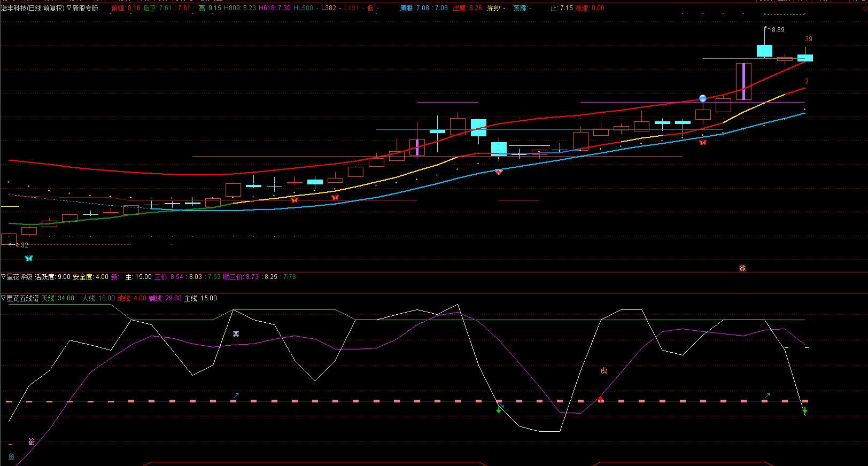
Task: Click the last cyan candle below the 39 label
Action: click(x=805, y=58)
